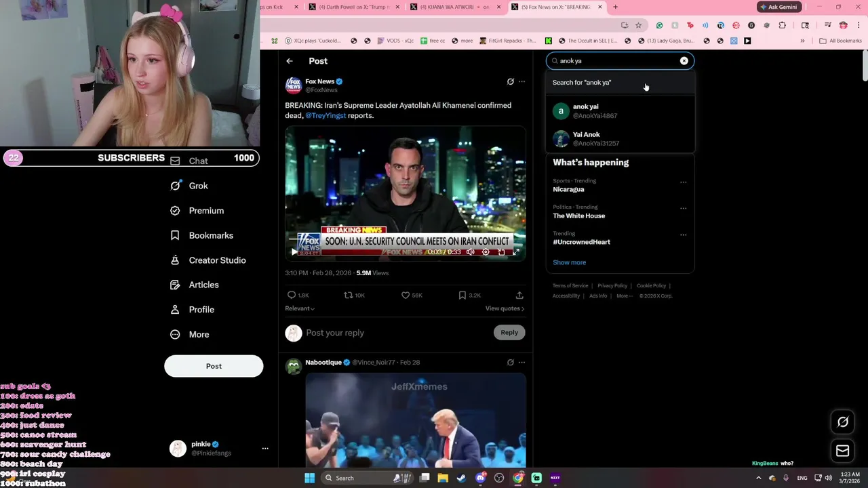Open Grok icon on Fox News post

511,81
